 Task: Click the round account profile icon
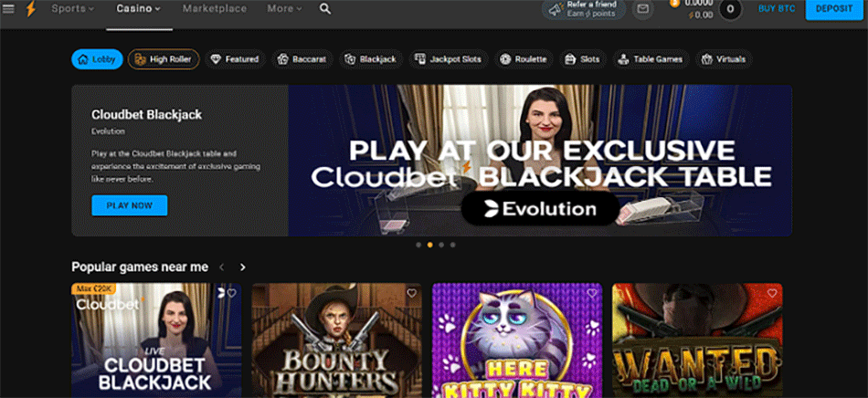click(730, 9)
